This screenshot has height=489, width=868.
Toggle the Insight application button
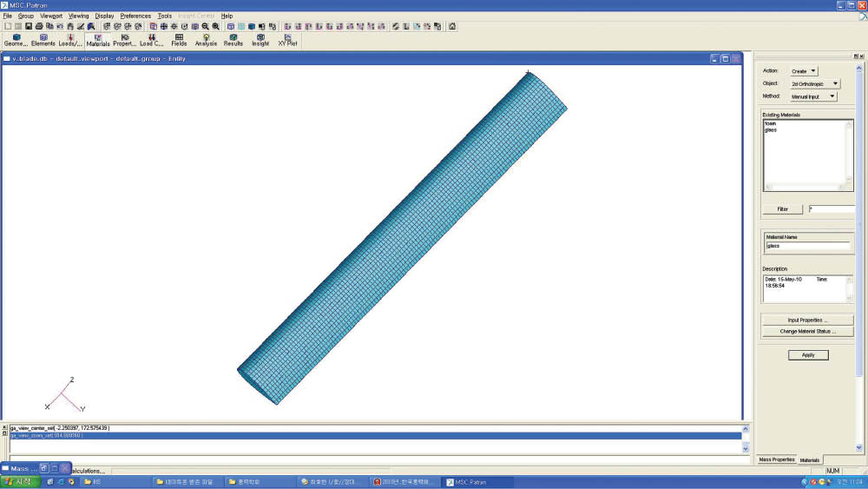260,39
